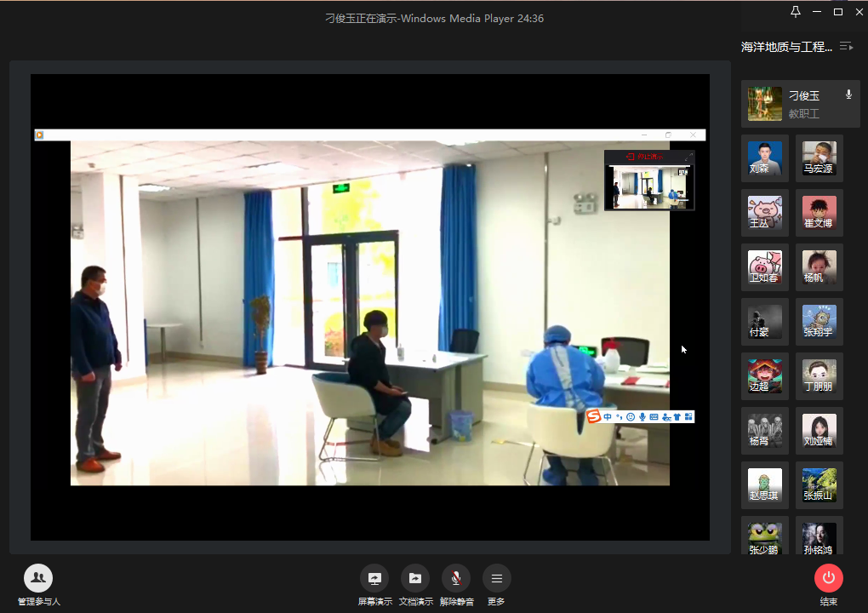Choose the pig avatar of 王丛
868x613 pixels.
[764, 213]
